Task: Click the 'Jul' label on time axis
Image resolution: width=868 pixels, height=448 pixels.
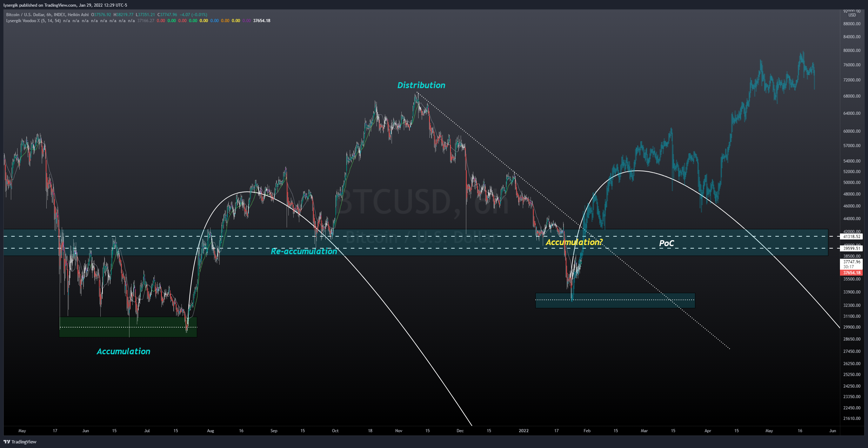Action: 147,431
